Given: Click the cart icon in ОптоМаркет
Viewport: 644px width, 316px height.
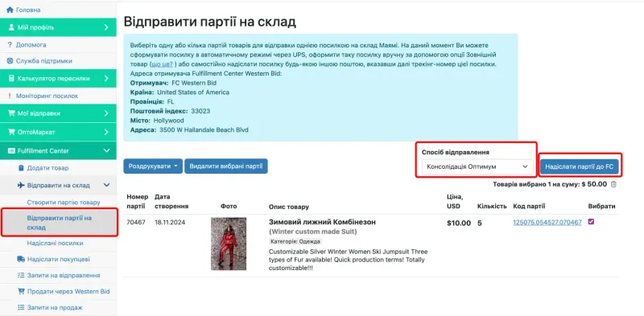Looking at the screenshot, I should click(11, 132).
